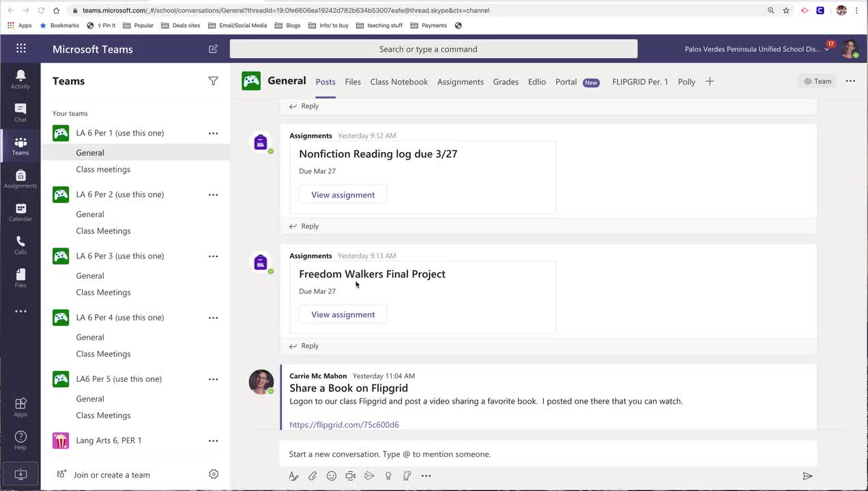Click the search or command box
The width and height of the screenshot is (868, 491).
pos(433,49)
